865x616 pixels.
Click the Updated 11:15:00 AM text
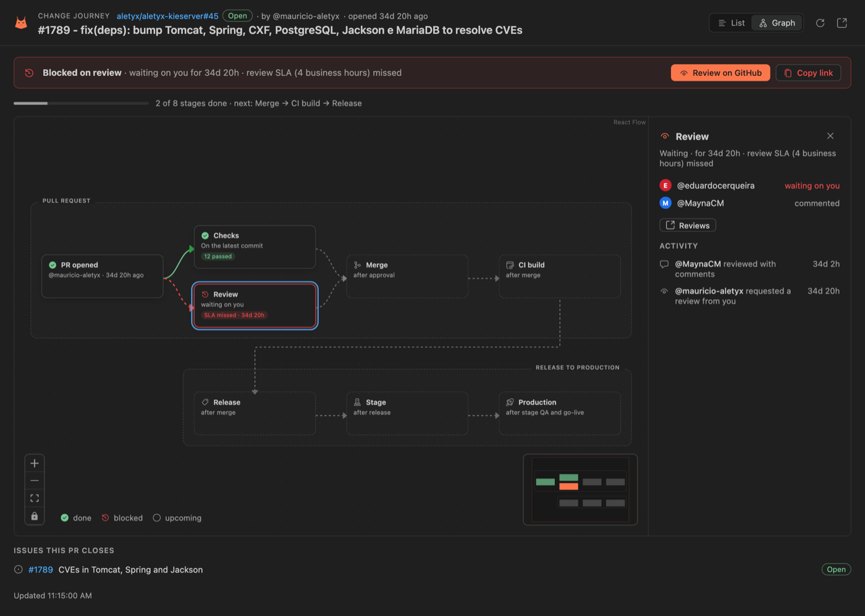click(53, 596)
